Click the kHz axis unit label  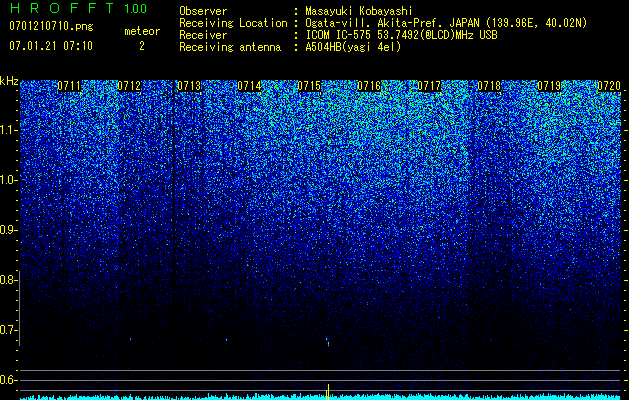[x=9, y=81]
